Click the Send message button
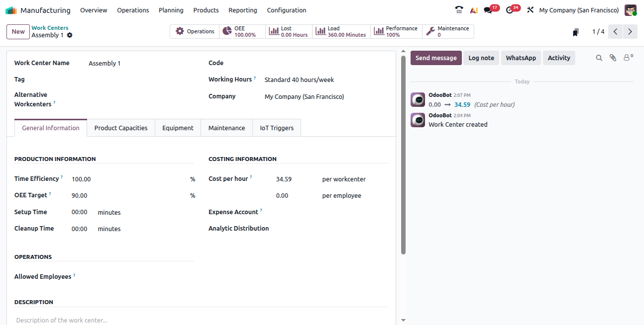 [436, 58]
